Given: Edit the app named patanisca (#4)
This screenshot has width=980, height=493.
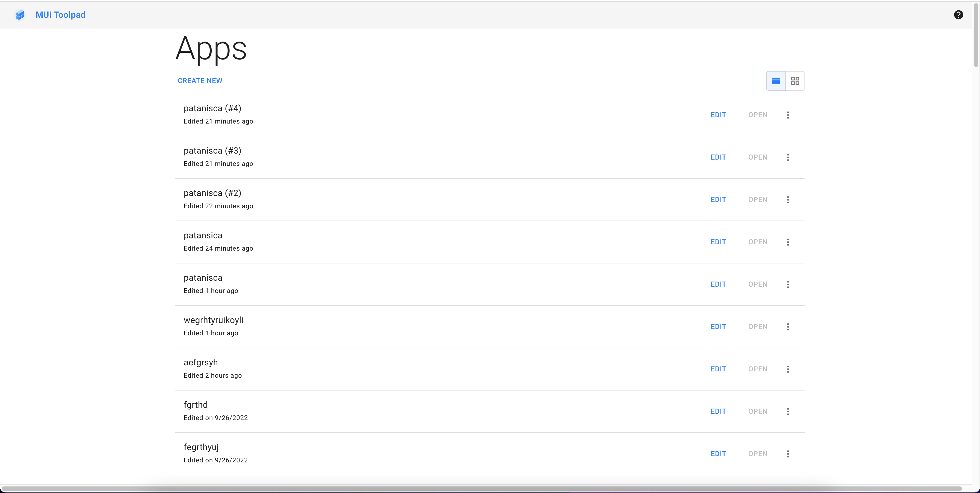Looking at the screenshot, I should point(718,115).
